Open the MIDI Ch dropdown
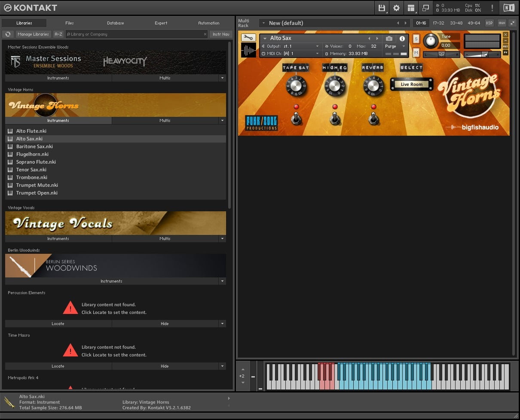 291,54
